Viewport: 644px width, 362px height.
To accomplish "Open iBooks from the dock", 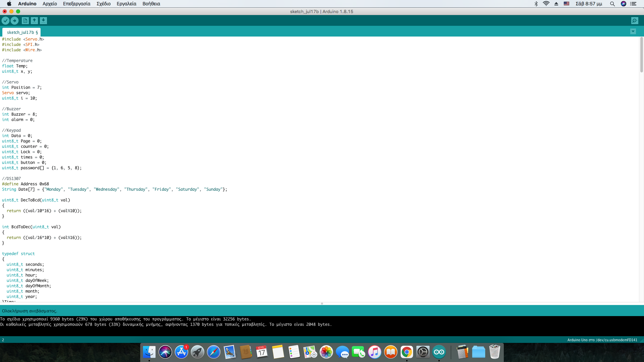I will click(x=391, y=352).
